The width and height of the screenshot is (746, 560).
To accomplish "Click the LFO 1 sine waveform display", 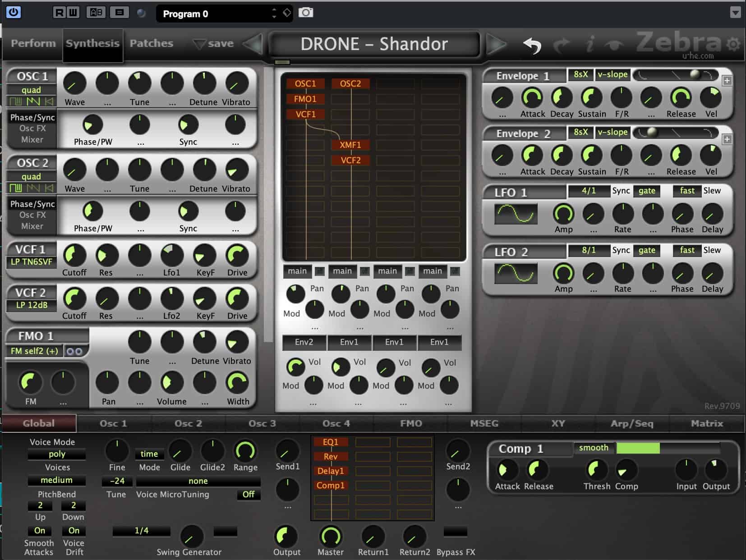I will (516, 214).
